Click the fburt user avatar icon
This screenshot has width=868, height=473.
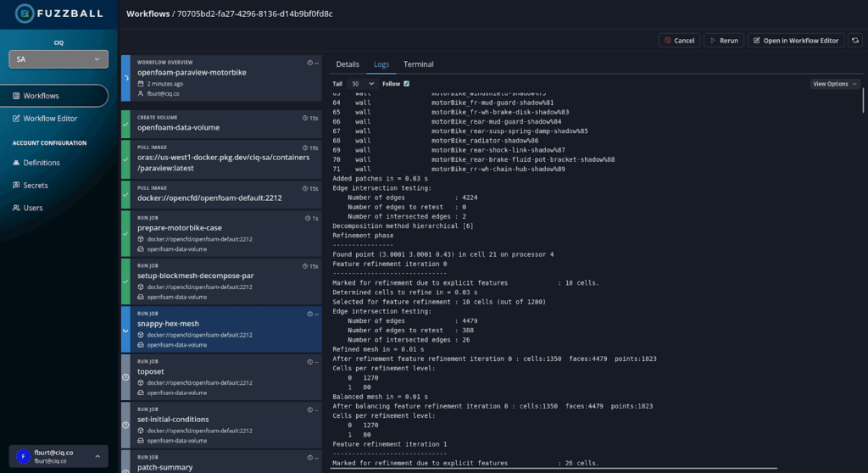click(23, 457)
